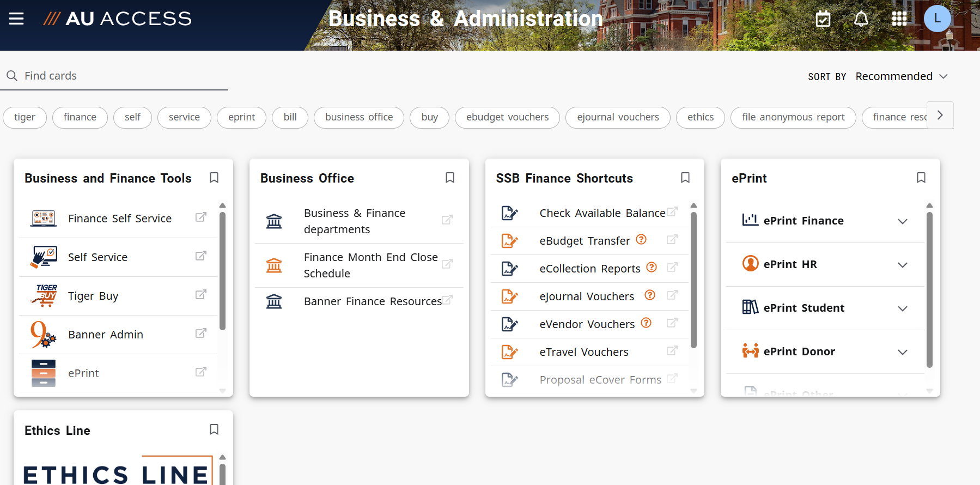Click the Business and Finance Tools scrollbar

[222, 271]
